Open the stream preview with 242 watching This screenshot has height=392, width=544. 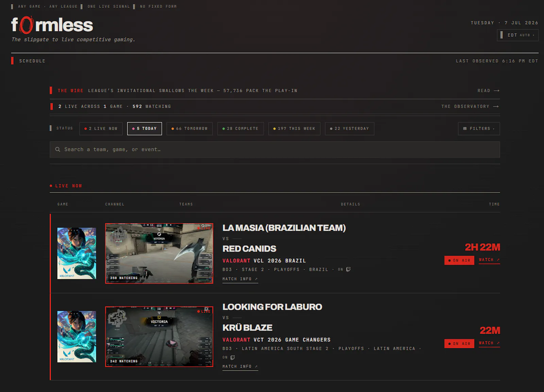[159, 337]
